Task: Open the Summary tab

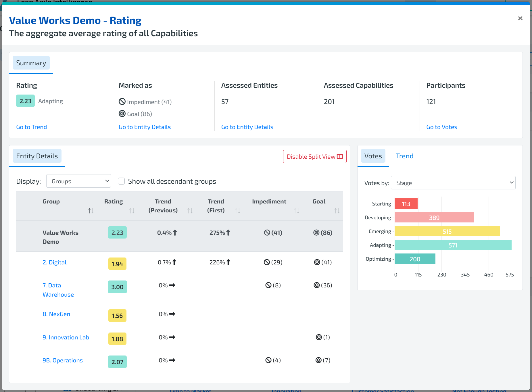Action: (x=31, y=63)
